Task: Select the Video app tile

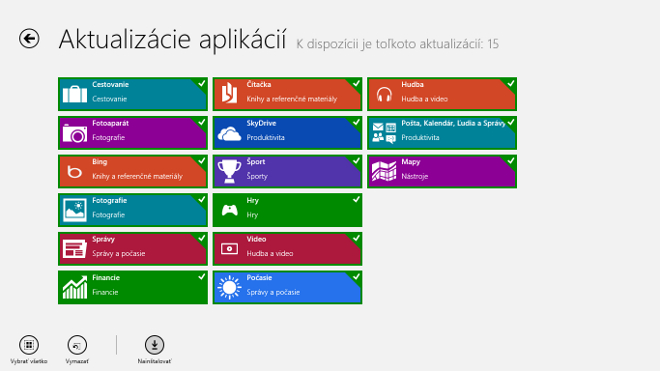Action: (287, 249)
